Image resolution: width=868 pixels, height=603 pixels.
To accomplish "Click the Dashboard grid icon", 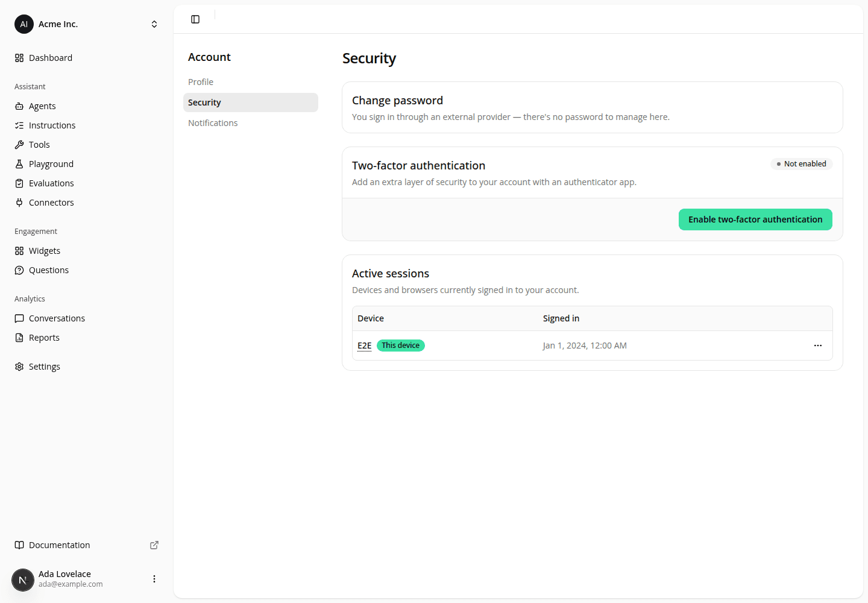I will click(x=19, y=58).
